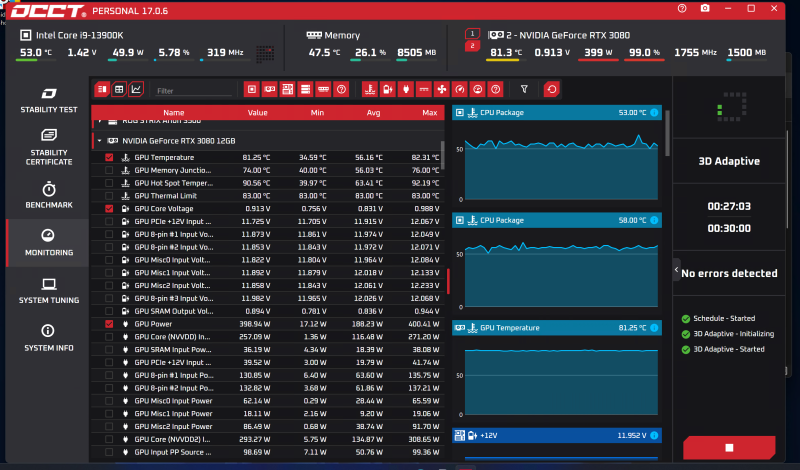Toggle power plug sensor type filter

(x=406, y=90)
